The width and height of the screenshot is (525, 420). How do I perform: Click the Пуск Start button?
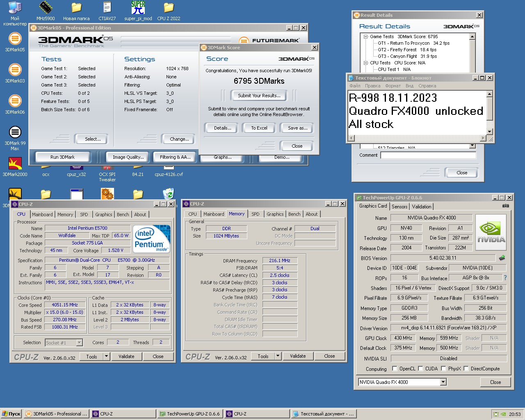click(x=11, y=414)
